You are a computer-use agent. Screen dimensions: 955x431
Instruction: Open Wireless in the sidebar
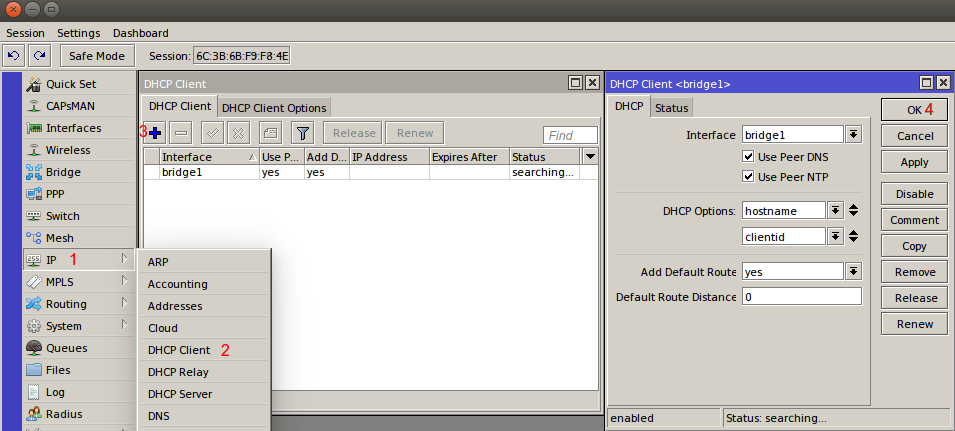67,150
